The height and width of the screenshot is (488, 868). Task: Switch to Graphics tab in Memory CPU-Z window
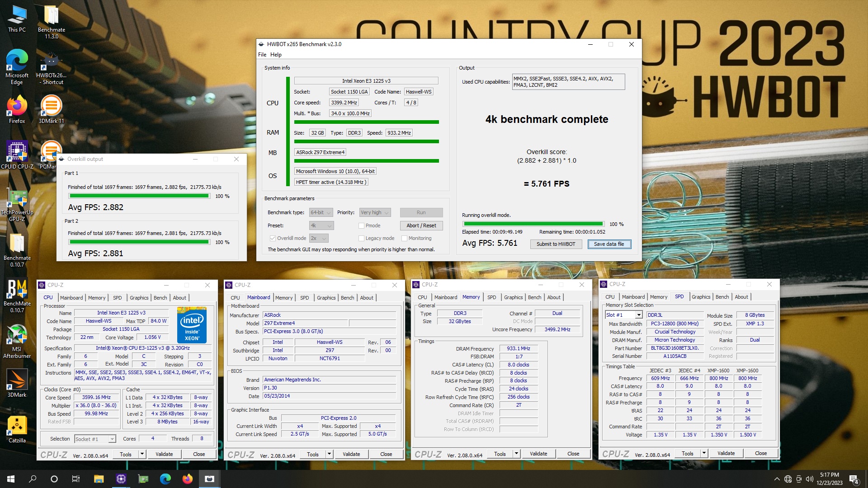[513, 297]
